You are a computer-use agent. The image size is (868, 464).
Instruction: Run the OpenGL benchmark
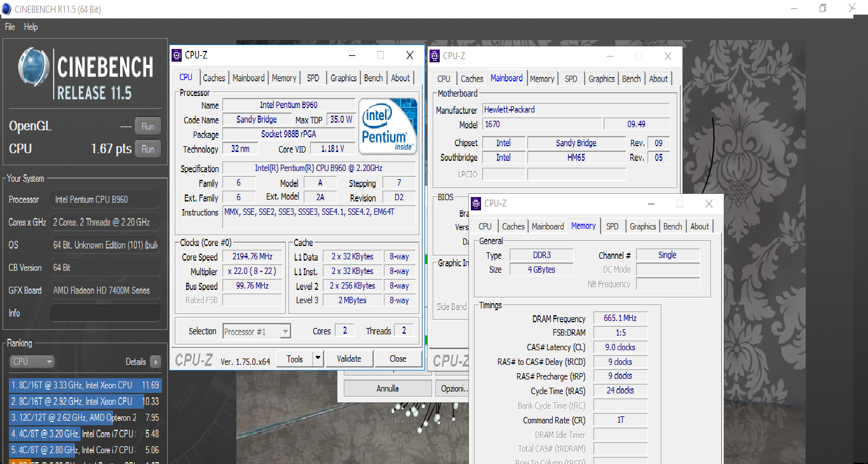coord(148,126)
